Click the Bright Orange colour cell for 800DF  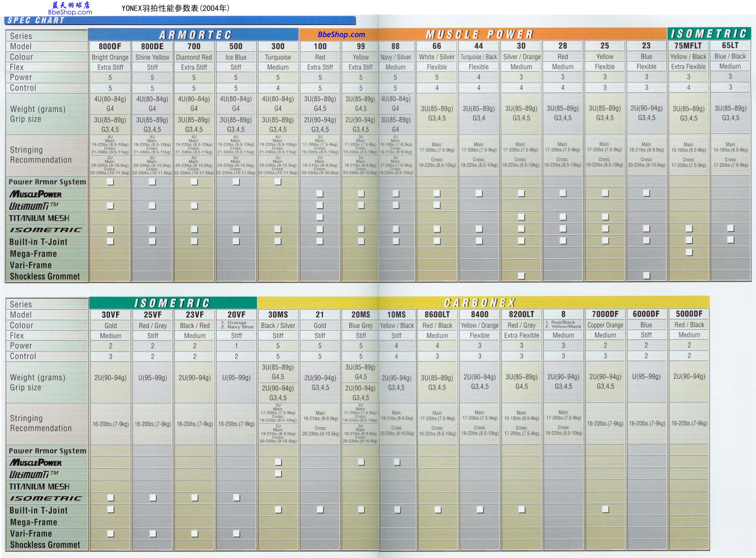tap(110, 57)
